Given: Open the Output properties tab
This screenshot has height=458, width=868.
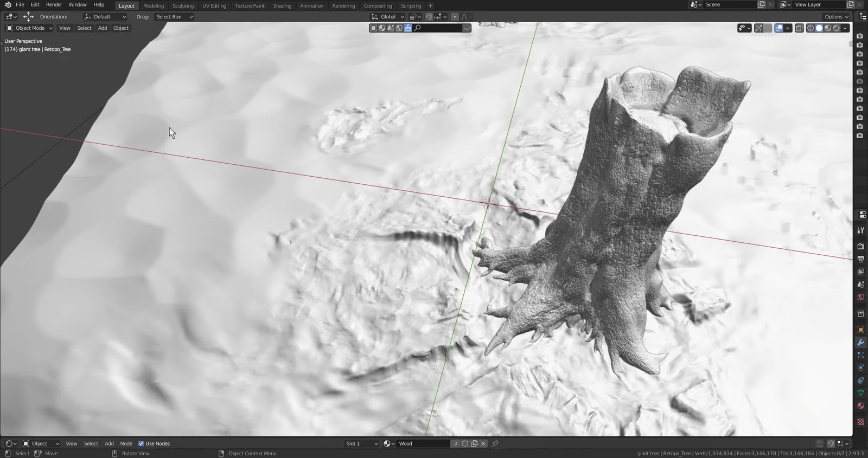Looking at the screenshot, I should 860,260.
